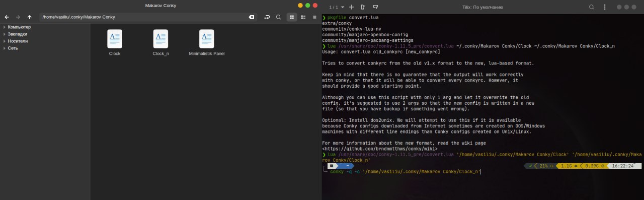The width and height of the screenshot is (644, 200).
Task: Go back in the file manager
Action: (x=7, y=17)
